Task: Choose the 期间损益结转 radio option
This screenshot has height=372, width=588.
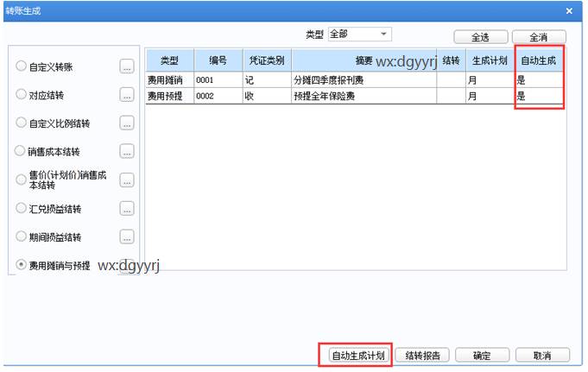Action: coord(22,236)
